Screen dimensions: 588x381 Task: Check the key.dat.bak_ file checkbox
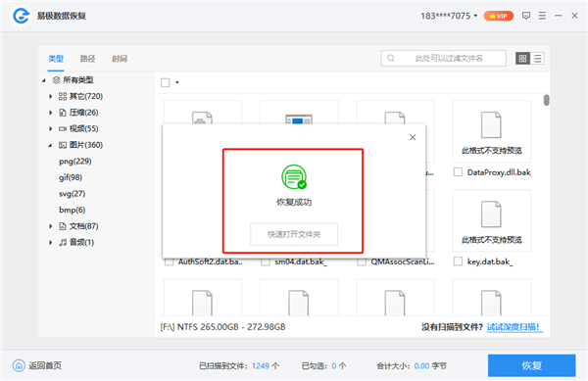coord(458,262)
